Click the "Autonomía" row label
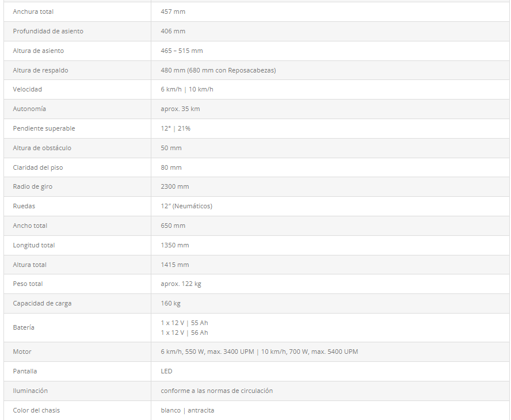The height and width of the screenshot is (420, 511). [29, 109]
